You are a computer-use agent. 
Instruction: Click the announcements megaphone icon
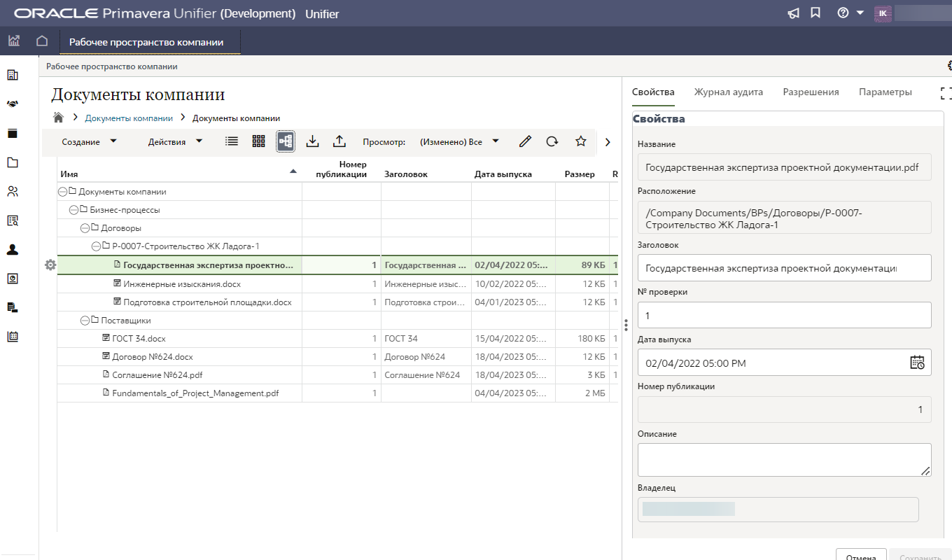click(793, 13)
